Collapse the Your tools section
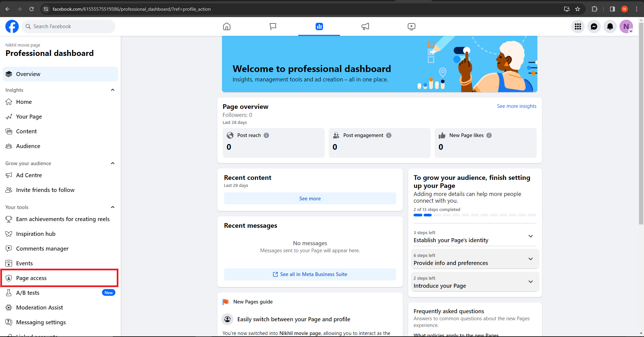Viewport: 644px width, 337px height. click(113, 207)
